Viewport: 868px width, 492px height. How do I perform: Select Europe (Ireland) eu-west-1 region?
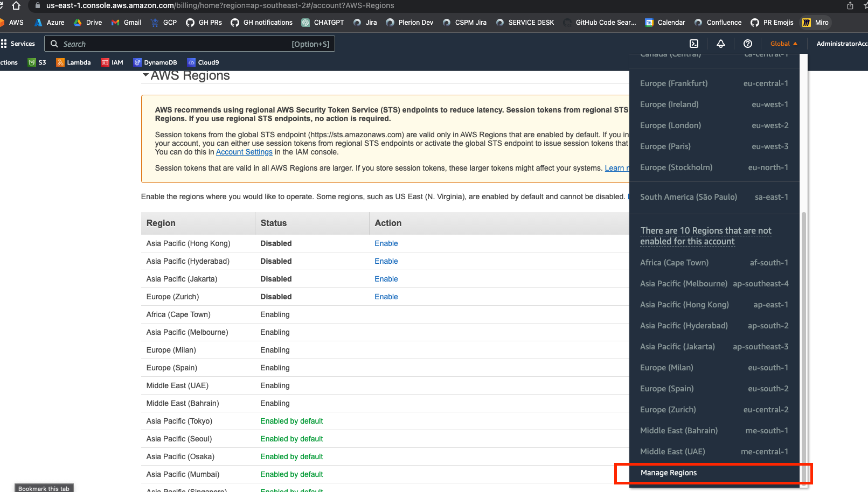click(x=714, y=104)
